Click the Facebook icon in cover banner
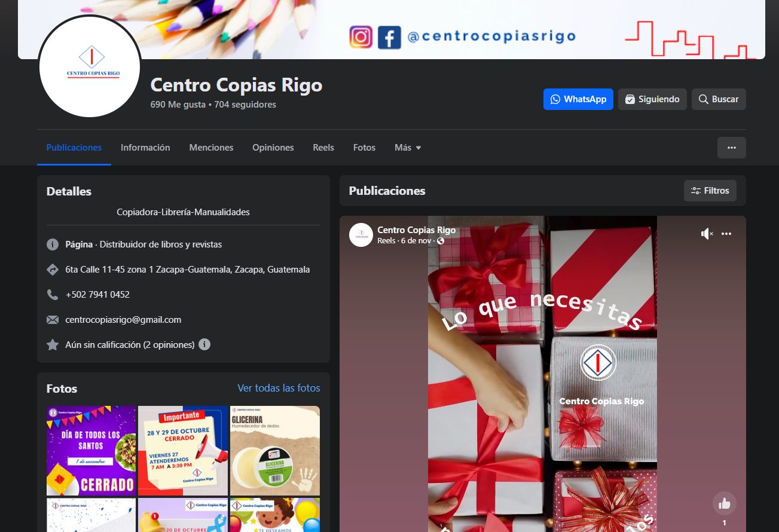 (x=389, y=37)
